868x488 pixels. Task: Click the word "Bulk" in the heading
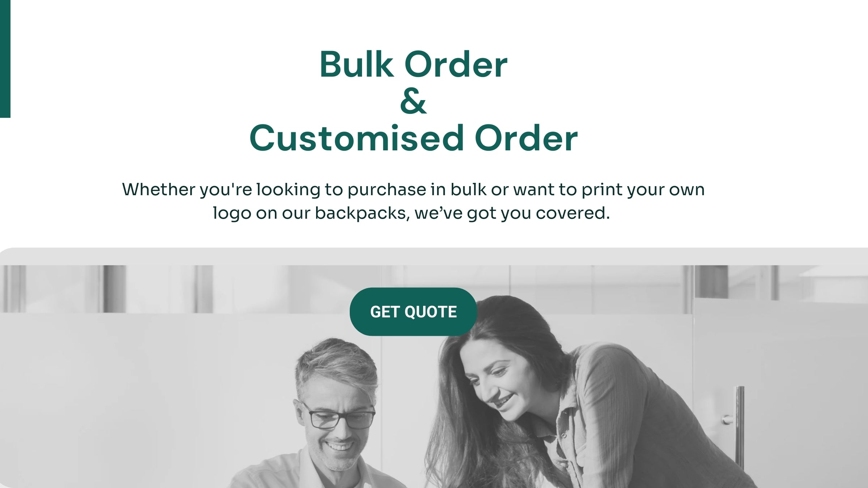356,64
